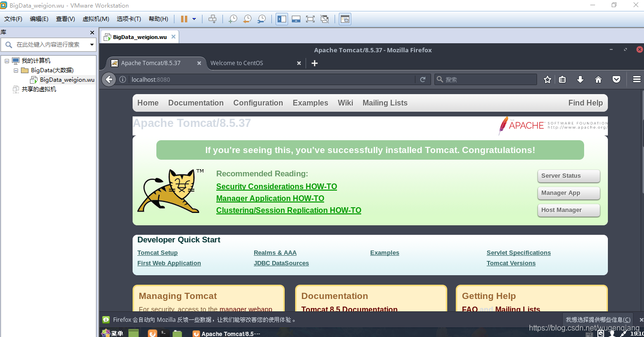This screenshot has width=644, height=337.
Task: Open the JDBC DataSources link
Action: 281,263
